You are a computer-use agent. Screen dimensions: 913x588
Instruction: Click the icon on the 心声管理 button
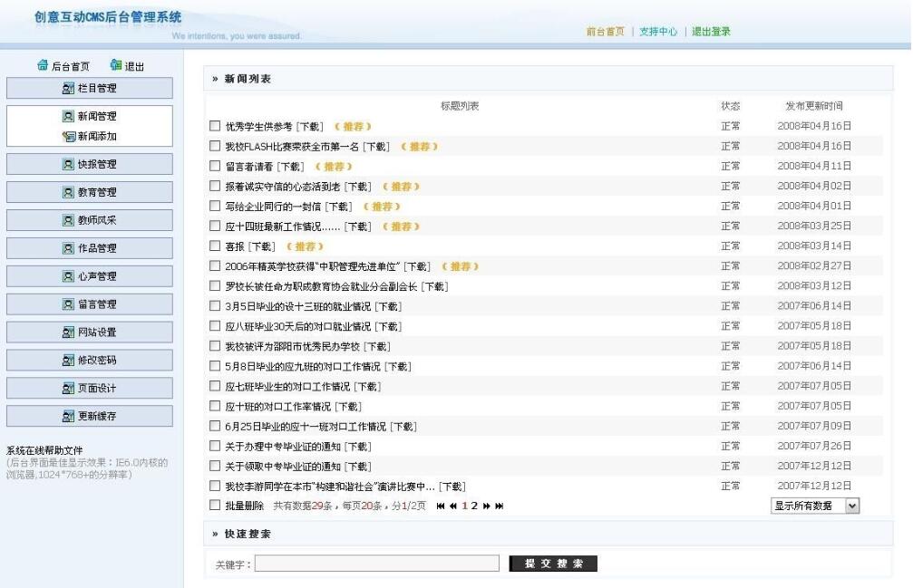tap(68, 276)
